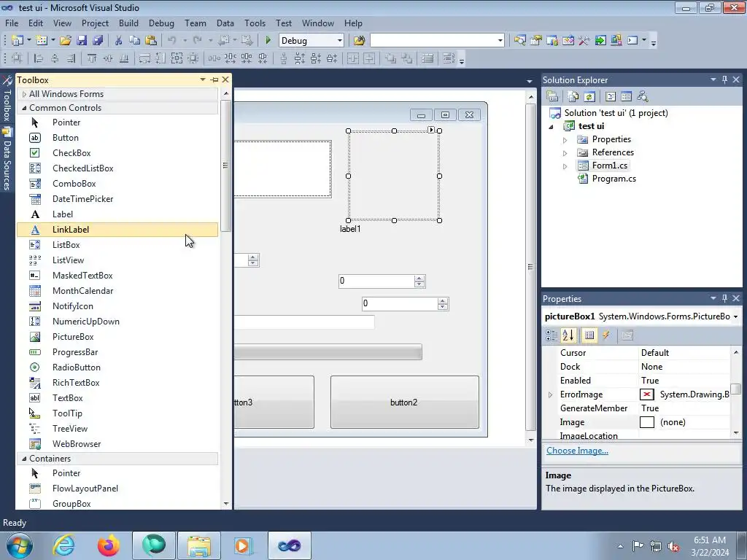This screenshot has height=560, width=747.
Task: Click the Save All toolbar icon
Action: point(98,41)
